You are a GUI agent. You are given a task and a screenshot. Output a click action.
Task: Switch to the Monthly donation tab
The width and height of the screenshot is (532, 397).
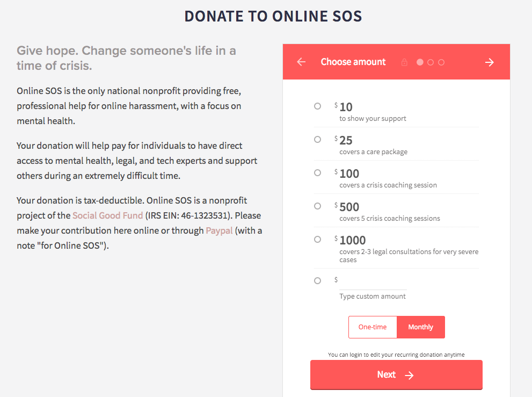click(x=421, y=327)
